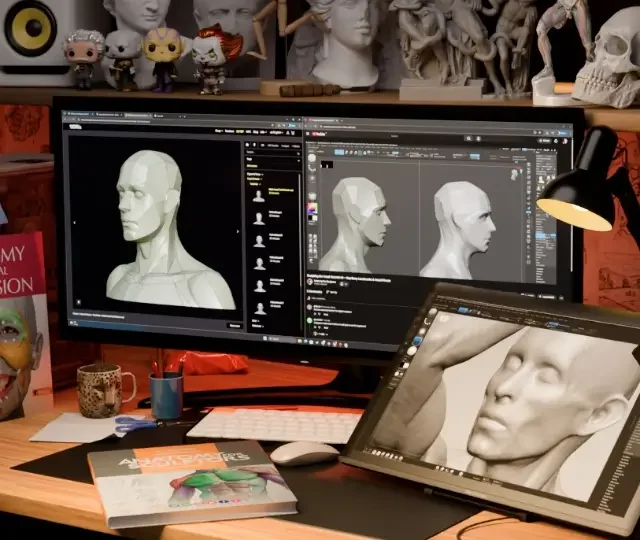Expand the top category tree item in sidebar
Viewport: 640px width, 540px height.
tap(255, 174)
